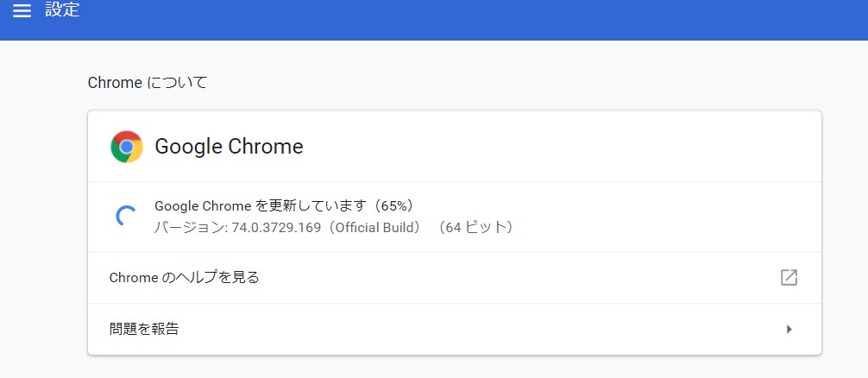Click the spinning update progress indicator
Image resolution: width=868 pixels, height=378 pixels.
click(126, 217)
